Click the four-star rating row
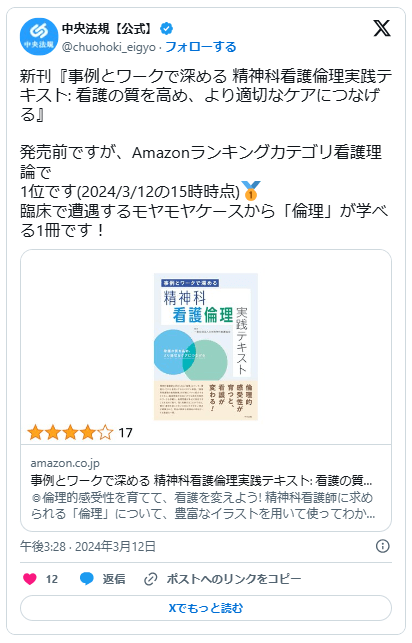 (x=80, y=433)
